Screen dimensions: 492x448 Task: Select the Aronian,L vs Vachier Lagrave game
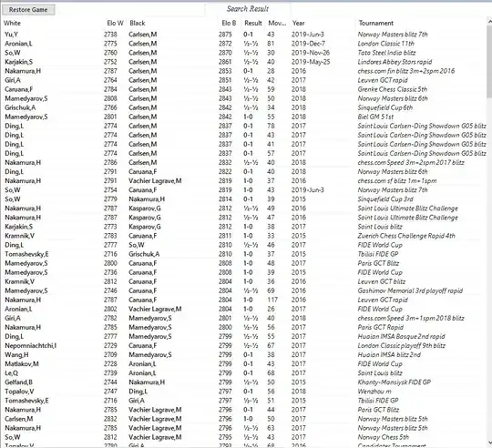pos(243,309)
